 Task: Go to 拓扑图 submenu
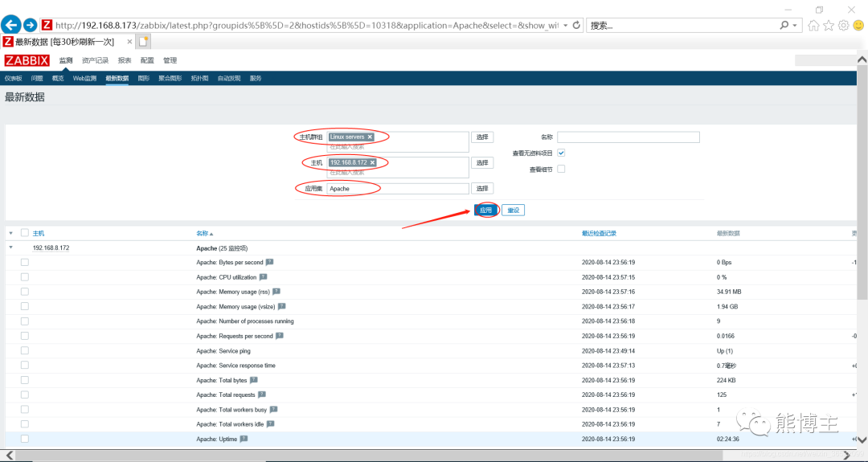[x=200, y=79]
